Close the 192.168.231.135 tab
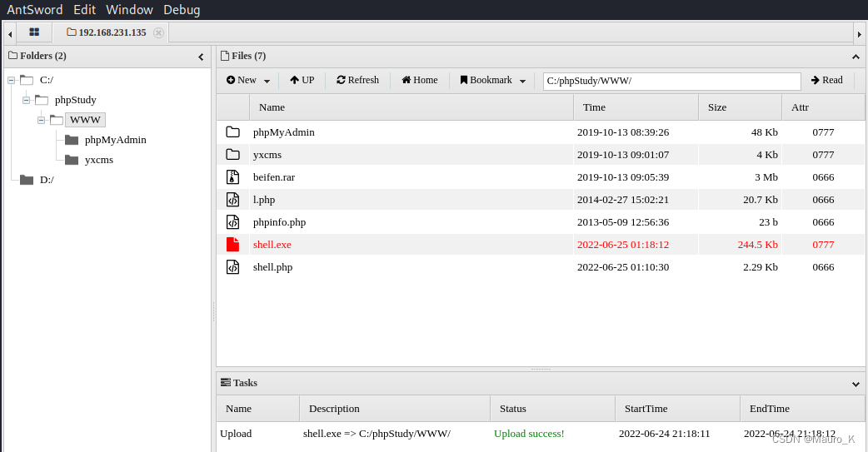Viewport: 868px width, 452px height. 159,32
